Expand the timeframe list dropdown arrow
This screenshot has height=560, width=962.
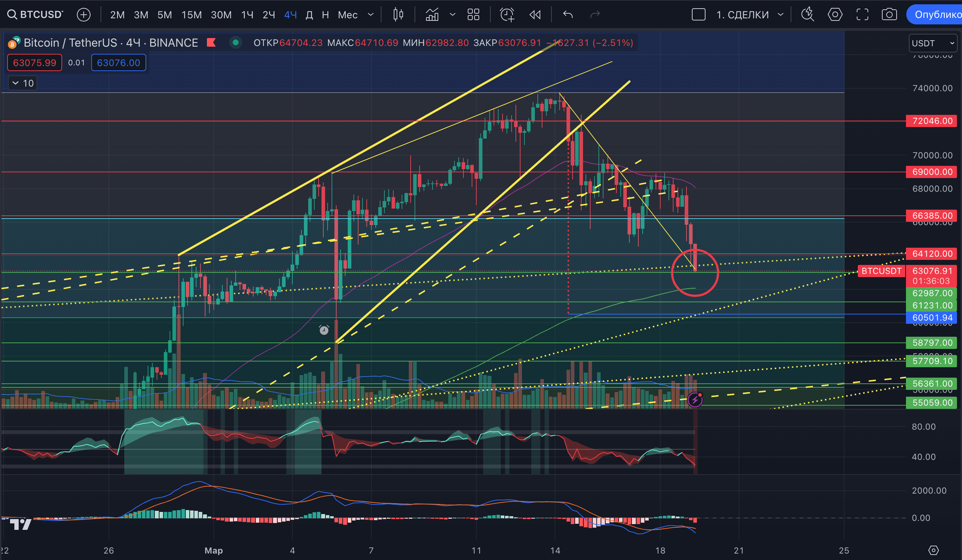[x=370, y=14]
